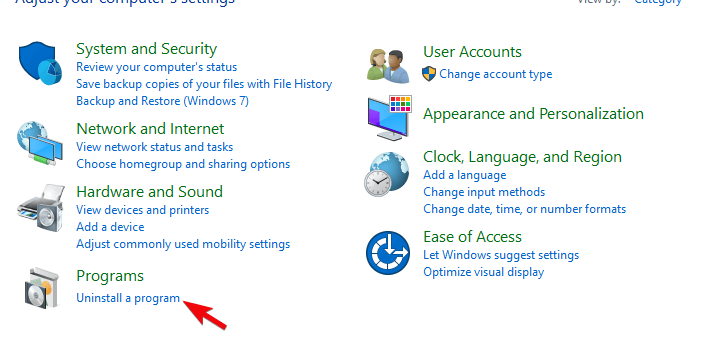Open the Programs disc box icon
720x360 pixels.
click(42, 287)
